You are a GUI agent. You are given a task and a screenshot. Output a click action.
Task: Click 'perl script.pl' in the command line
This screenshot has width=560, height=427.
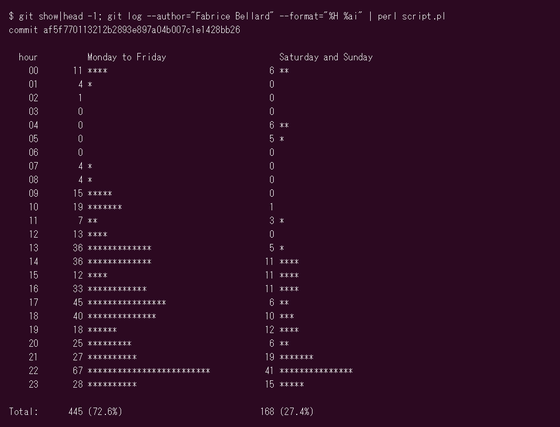411,16
